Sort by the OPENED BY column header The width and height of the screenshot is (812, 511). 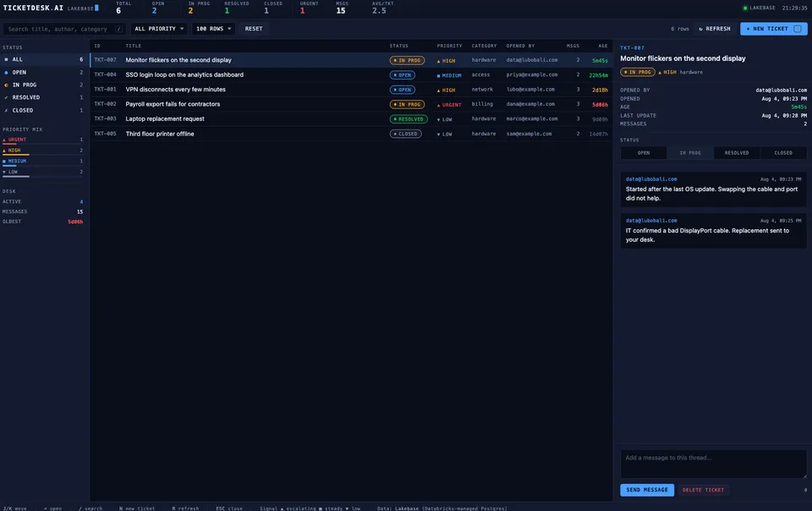tap(520, 46)
